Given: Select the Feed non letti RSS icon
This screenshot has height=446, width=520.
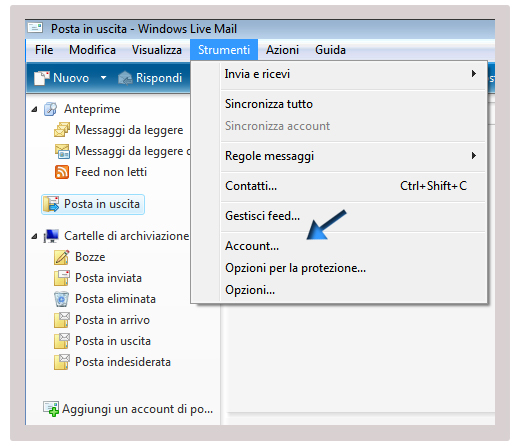Looking at the screenshot, I should [62, 172].
